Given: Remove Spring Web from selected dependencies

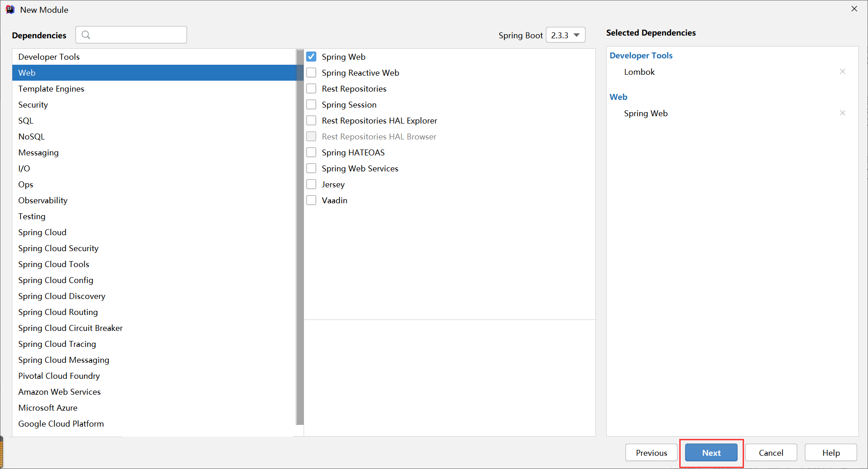Looking at the screenshot, I should (842, 113).
